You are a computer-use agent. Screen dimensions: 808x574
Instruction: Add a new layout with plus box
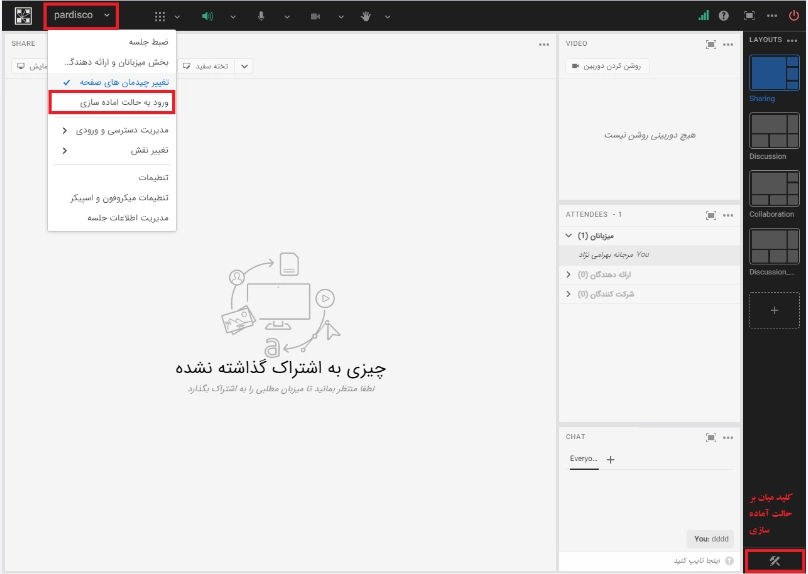coord(774,310)
